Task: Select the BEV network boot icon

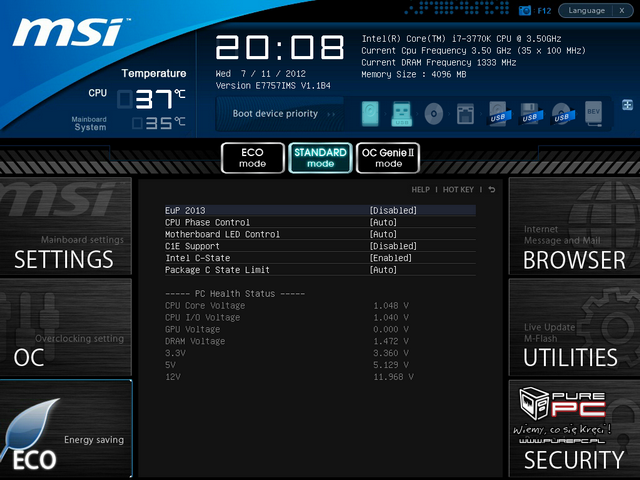Action: point(592,113)
